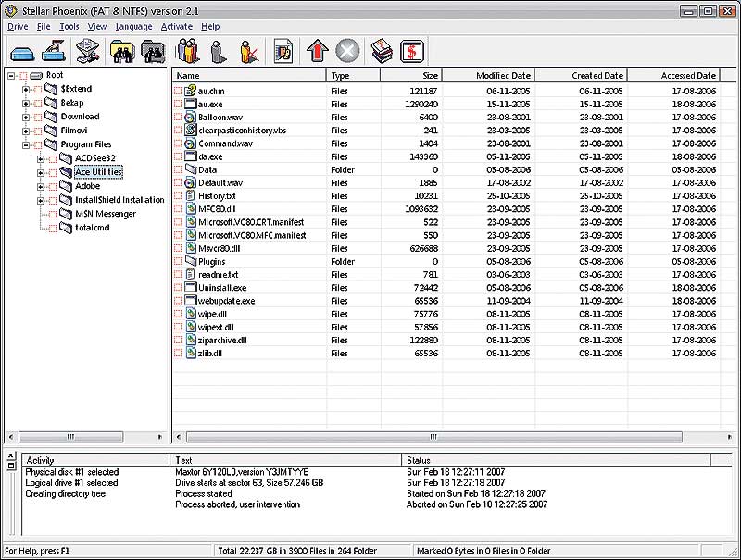Screen dimensions: 741x560
Task: Click the three colored people toolbar icon
Action: (188, 51)
